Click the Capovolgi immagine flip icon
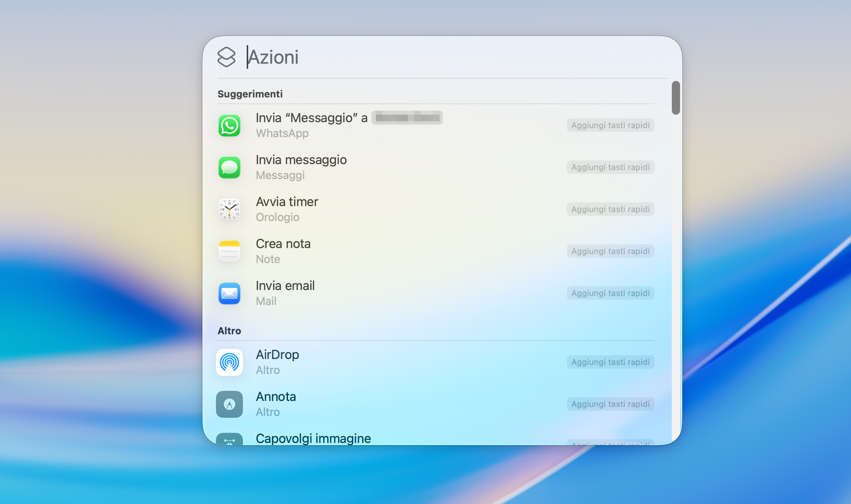851x504 pixels. point(229,440)
